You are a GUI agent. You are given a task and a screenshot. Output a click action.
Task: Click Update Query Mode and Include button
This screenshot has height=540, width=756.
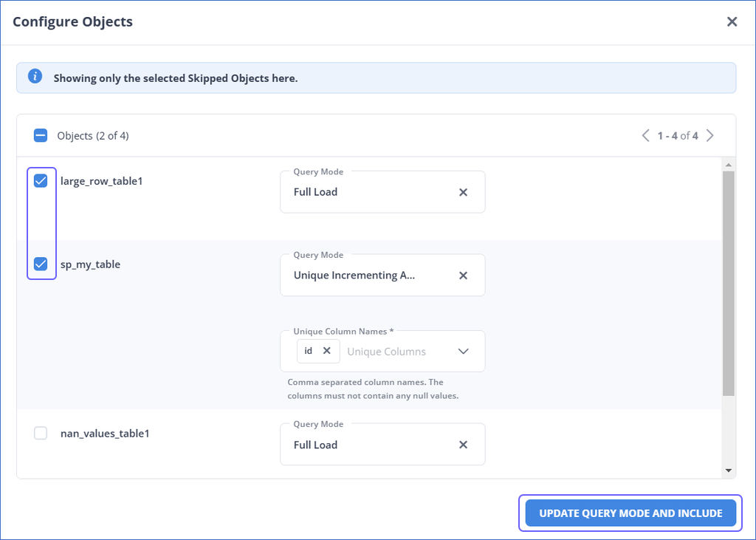point(630,513)
